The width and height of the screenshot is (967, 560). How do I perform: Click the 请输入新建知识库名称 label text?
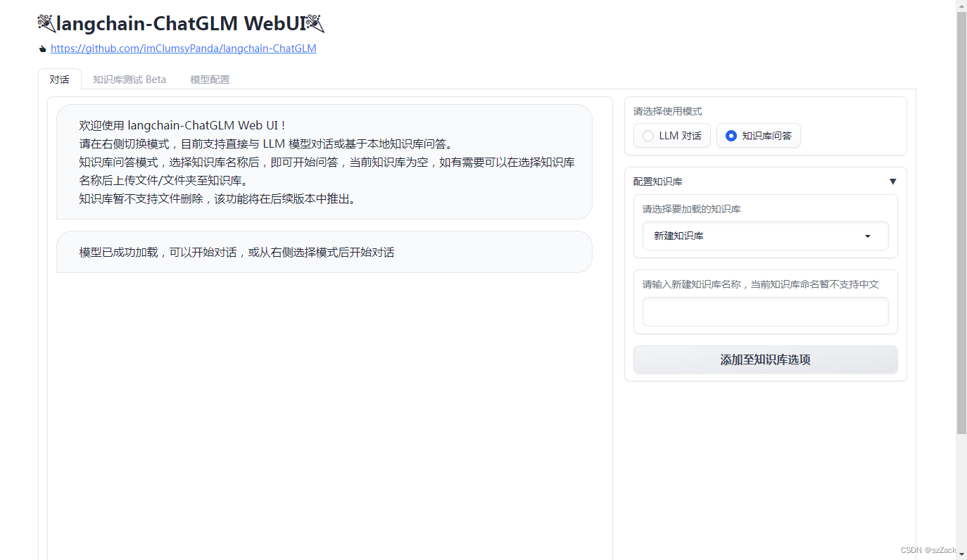point(760,284)
